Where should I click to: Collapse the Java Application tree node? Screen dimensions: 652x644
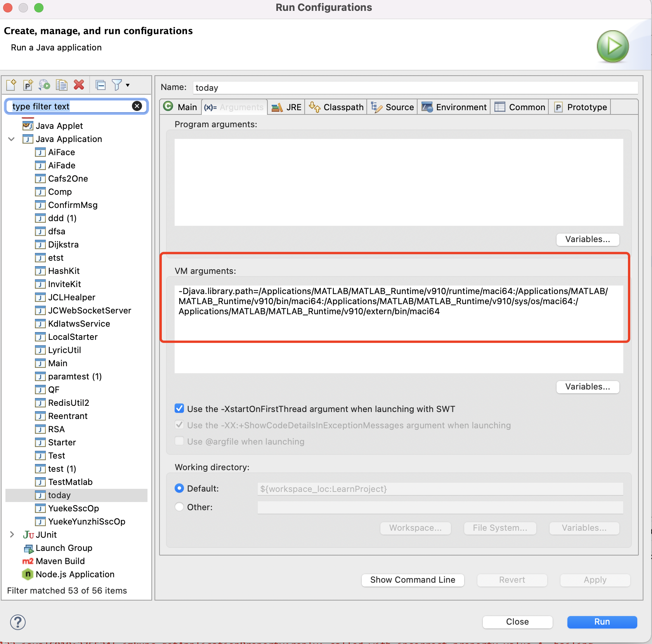pyautogui.click(x=12, y=139)
